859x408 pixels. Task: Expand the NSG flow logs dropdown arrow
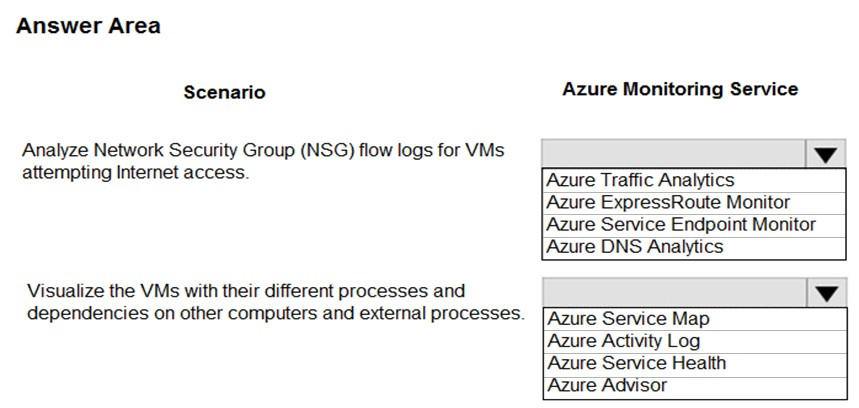[826, 155]
